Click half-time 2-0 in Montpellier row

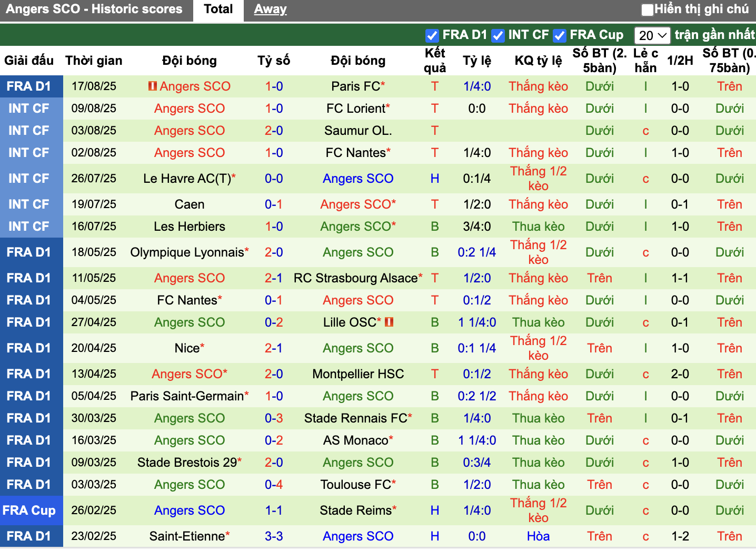(680, 374)
